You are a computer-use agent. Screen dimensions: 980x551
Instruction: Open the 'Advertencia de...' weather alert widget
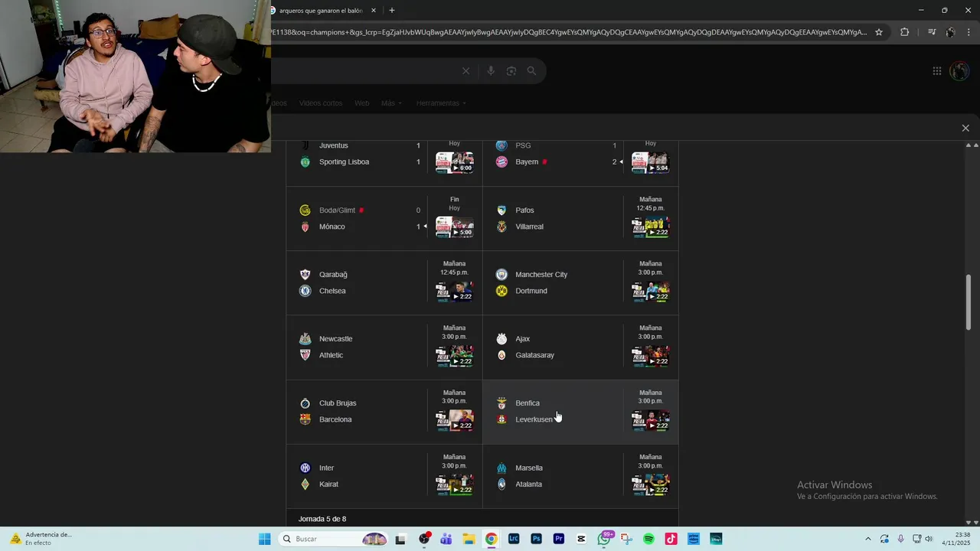pyautogui.click(x=41, y=539)
